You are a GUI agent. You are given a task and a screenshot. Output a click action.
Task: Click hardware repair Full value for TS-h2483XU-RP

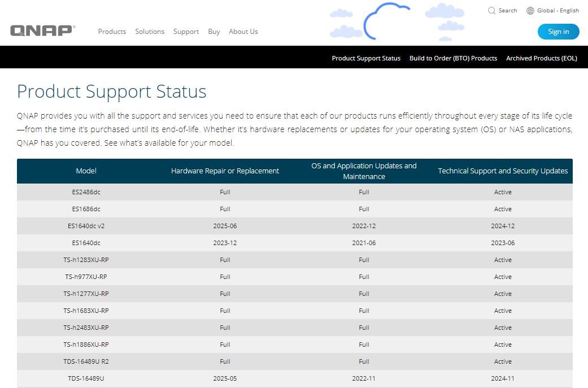(225, 327)
